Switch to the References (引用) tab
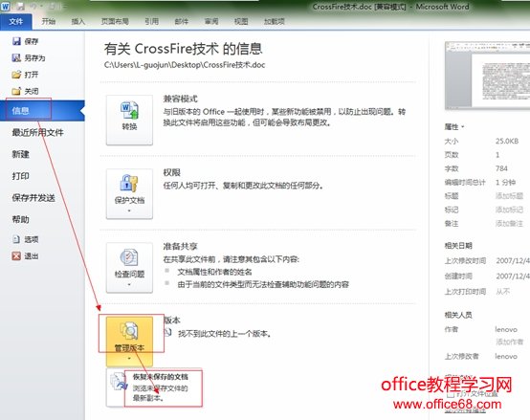Screen dimensions: 530x420 pyautogui.click(x=152, y=22)
